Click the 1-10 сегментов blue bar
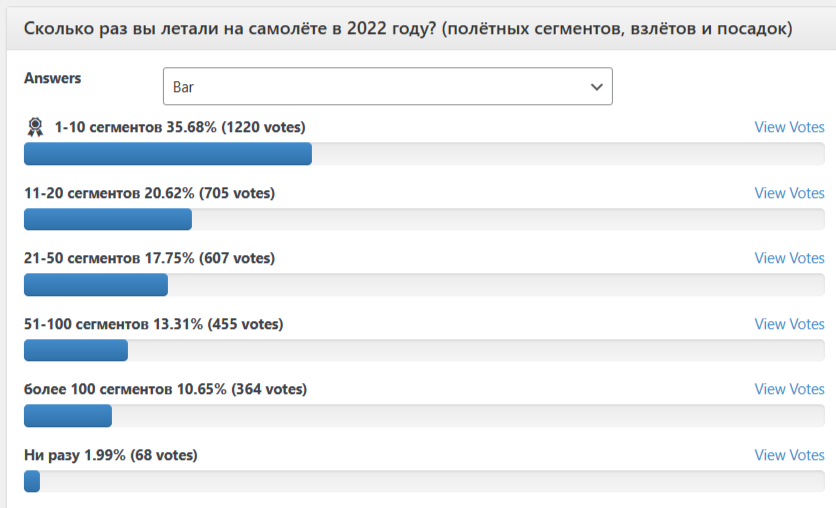Viewport: 836px width, 508px height. [168, 154]
